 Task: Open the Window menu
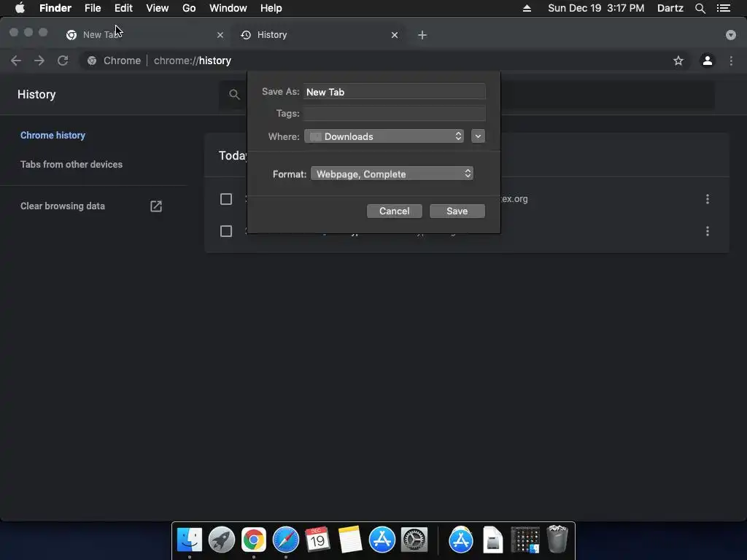228,8
